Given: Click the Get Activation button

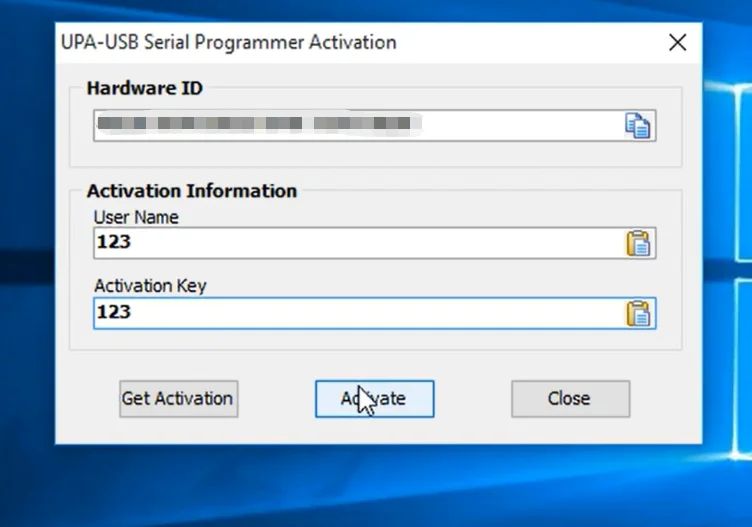Looking at the screenshot, I should click(178, 399).
